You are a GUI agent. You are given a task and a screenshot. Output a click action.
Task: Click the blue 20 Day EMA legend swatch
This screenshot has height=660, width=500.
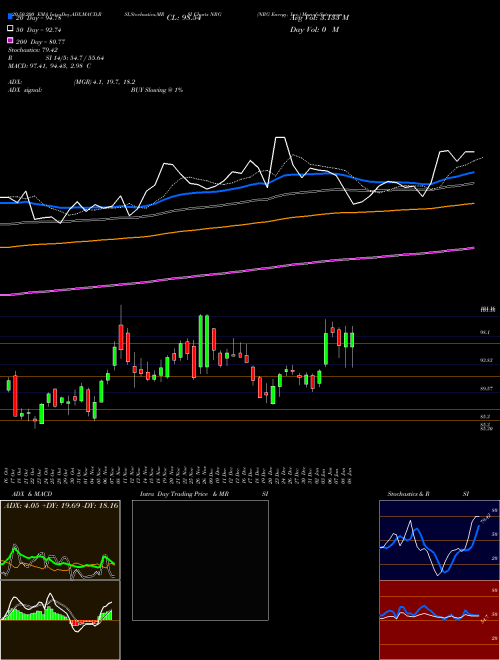click(x=10, y=17)
